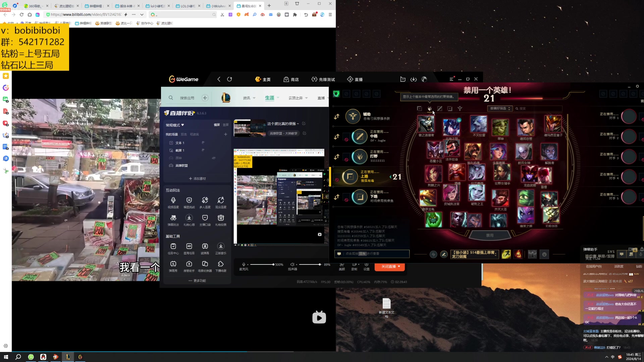Toggle lock icon on 文本 1 source
Image resolution: width=644 pixels, height=362 pixels.
(203, 143)
